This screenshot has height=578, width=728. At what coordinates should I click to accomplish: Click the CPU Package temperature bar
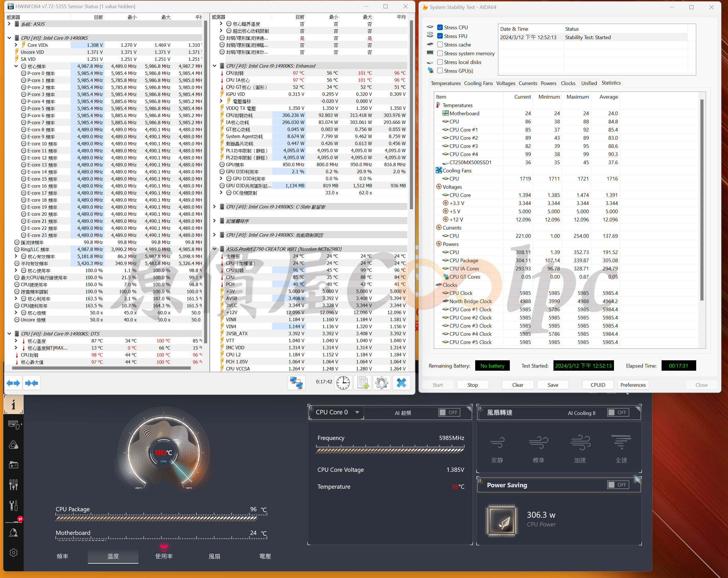(x=161, y=517)
